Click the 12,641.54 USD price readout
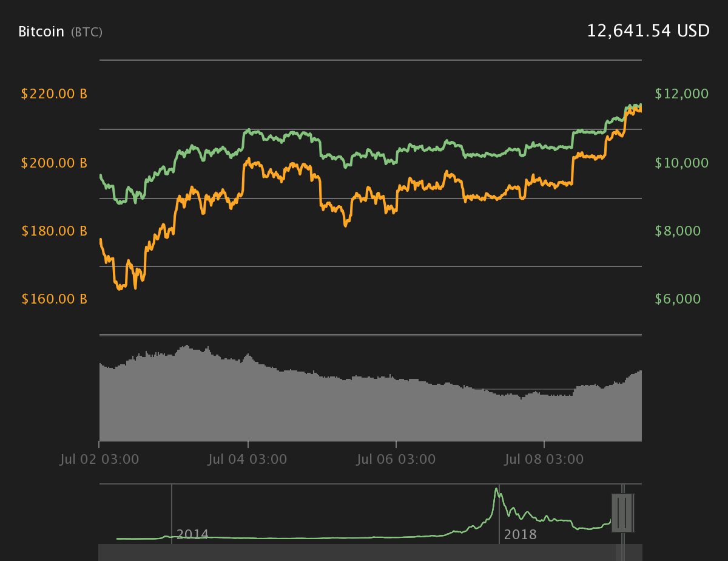728x561 pixels. 648,31
